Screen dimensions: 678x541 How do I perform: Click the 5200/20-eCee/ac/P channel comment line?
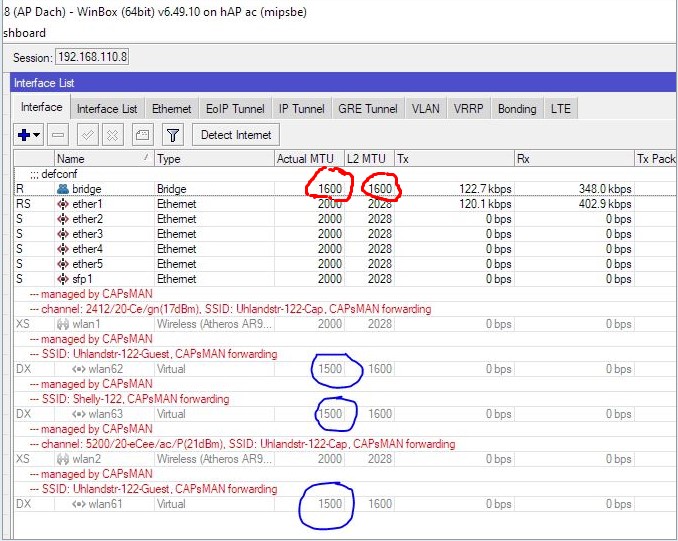[x=242, y=444]
